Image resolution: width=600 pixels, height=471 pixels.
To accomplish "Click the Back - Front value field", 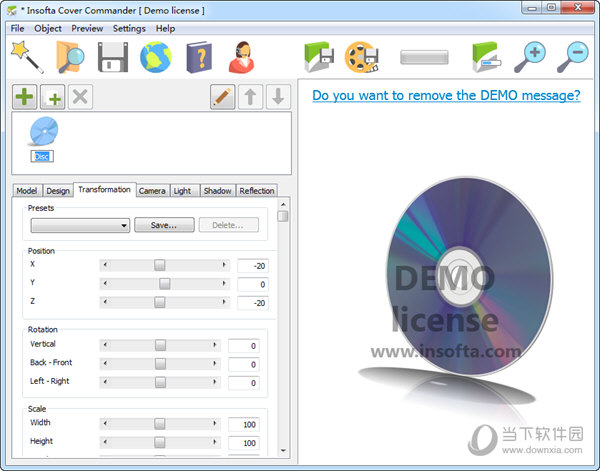I will pos(244,364).
